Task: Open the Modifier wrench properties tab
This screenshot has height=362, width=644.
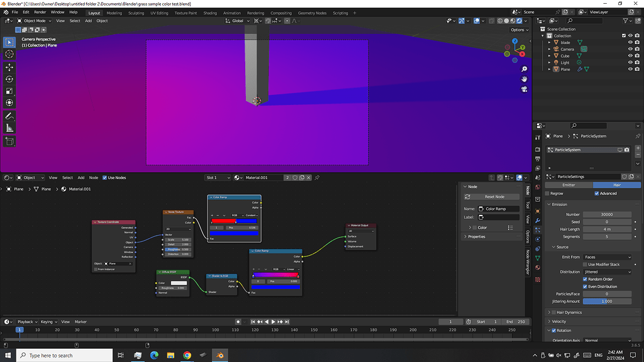Action: 538,221
